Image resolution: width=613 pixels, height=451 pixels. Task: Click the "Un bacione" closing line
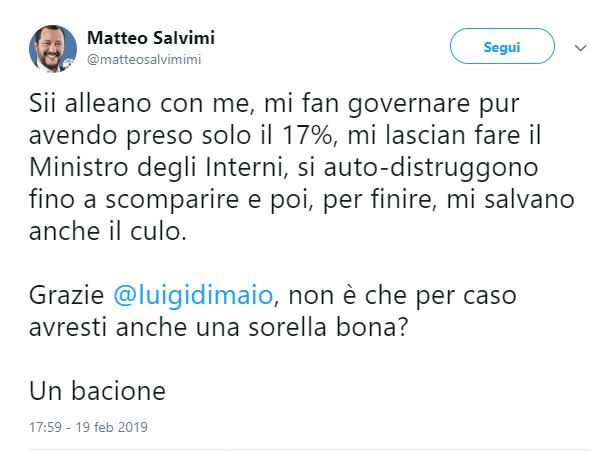(x=96, y=389)
